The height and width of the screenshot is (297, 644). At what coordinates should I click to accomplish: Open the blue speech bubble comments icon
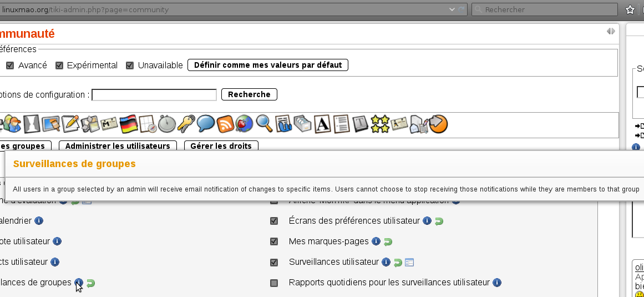[x=206, y=124]
